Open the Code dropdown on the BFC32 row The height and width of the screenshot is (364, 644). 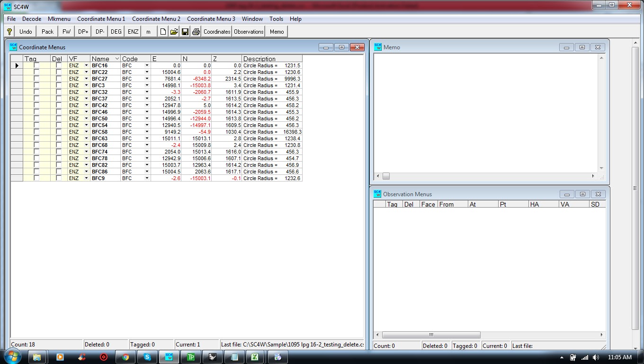point(147,92)
